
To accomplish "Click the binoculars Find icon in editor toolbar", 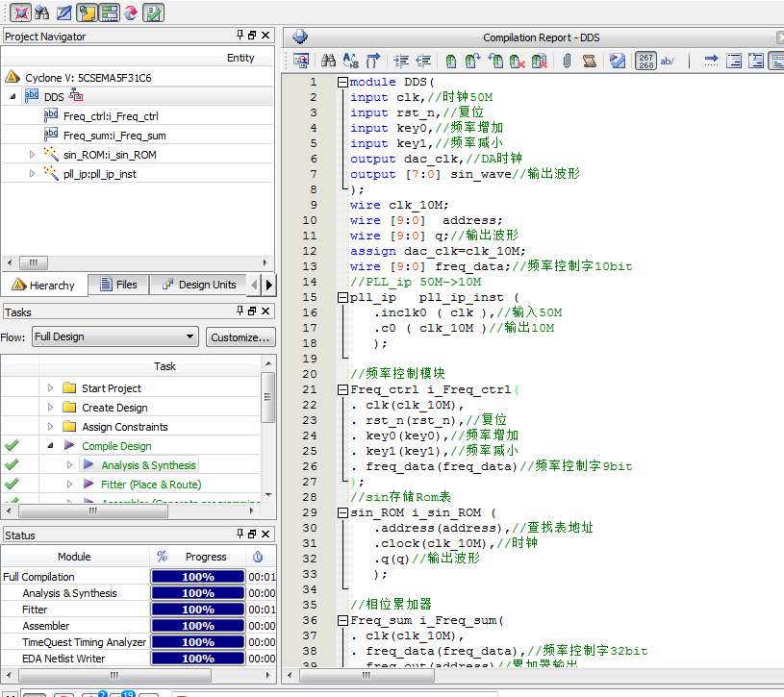I will click(328, 61).
